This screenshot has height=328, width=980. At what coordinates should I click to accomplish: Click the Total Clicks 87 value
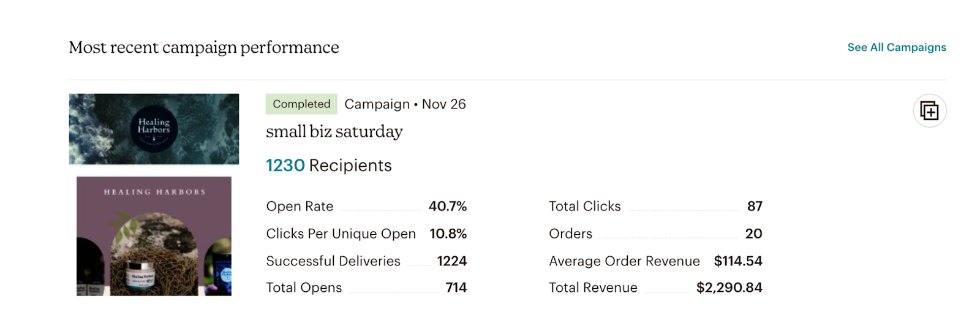point(755,207)
